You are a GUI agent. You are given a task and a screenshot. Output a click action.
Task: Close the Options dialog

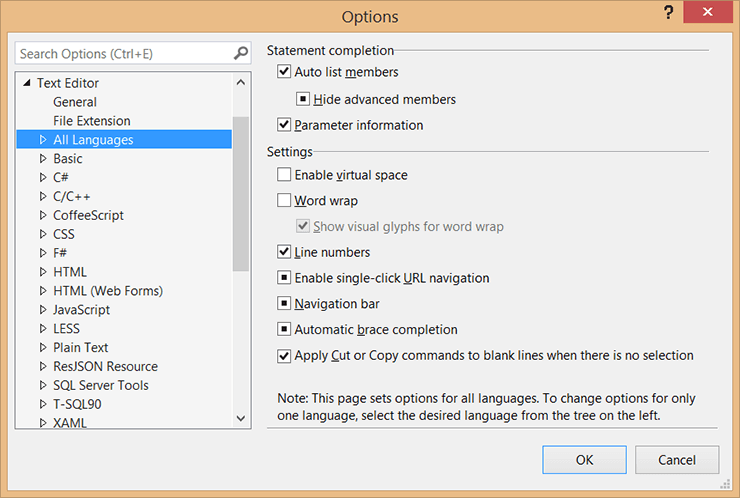coord(707,12)
